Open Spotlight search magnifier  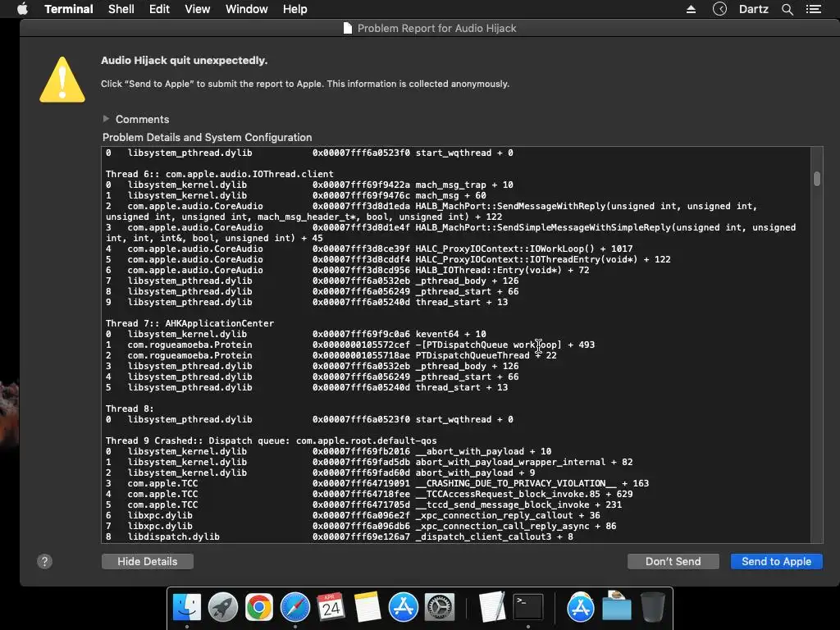click(787, 9)
